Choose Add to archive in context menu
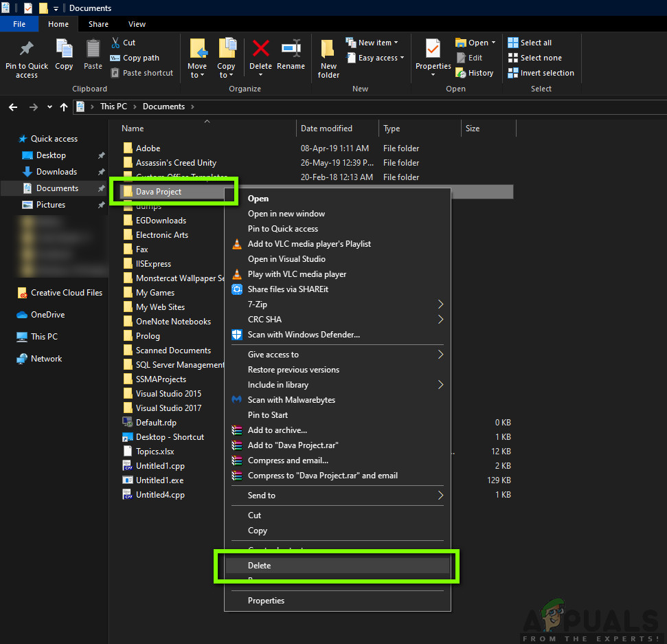667x644 pixels. [337, 430]
